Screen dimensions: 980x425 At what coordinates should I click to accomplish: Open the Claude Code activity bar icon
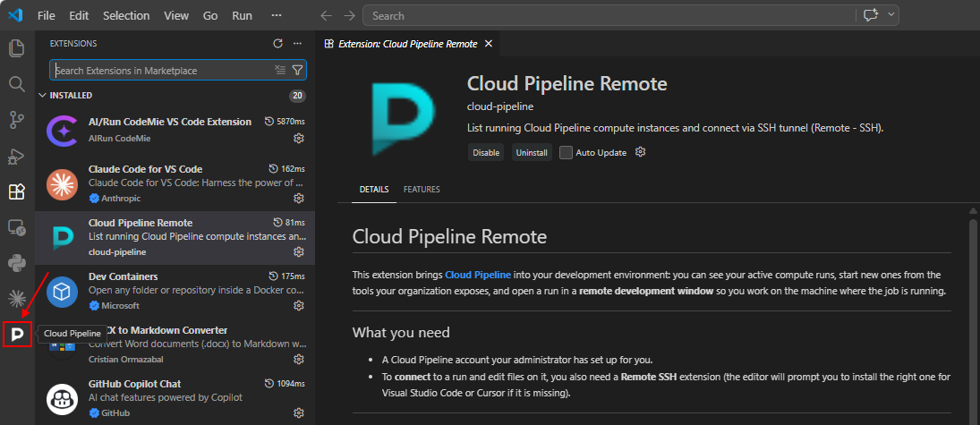pyautogui.click(x=17, y=299)
